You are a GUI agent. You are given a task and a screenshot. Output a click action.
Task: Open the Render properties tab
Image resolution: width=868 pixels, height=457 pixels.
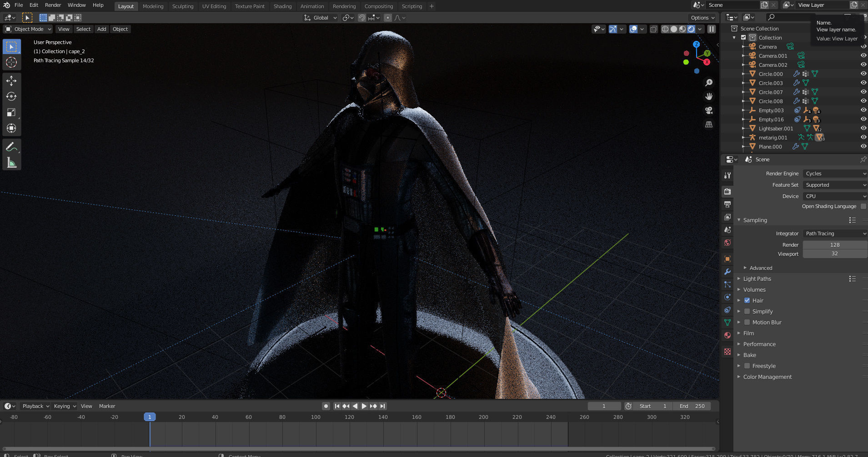tap(728, 191)
